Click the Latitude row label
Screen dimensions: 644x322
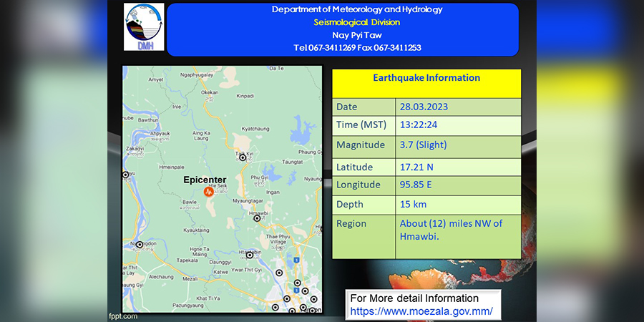click(x=354, y=167)
